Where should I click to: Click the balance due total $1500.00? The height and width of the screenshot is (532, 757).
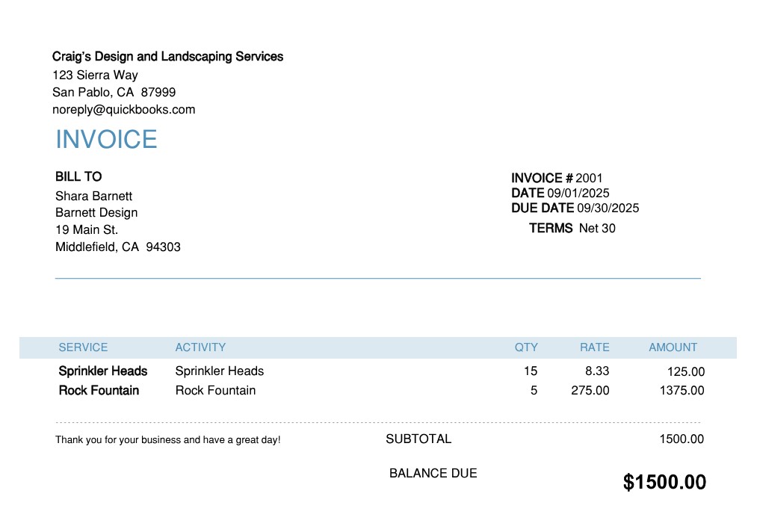tap(664, 483)
